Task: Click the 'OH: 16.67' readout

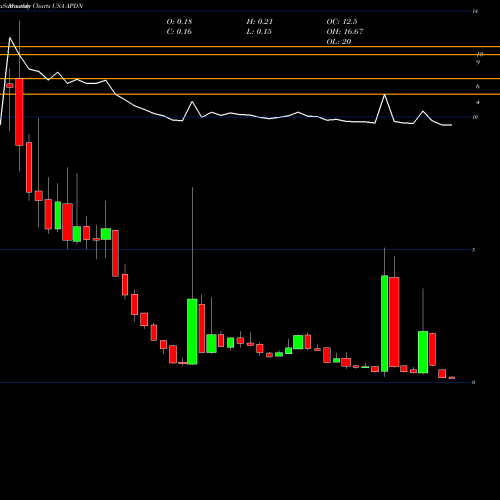Action: click(x=345, y=31)
